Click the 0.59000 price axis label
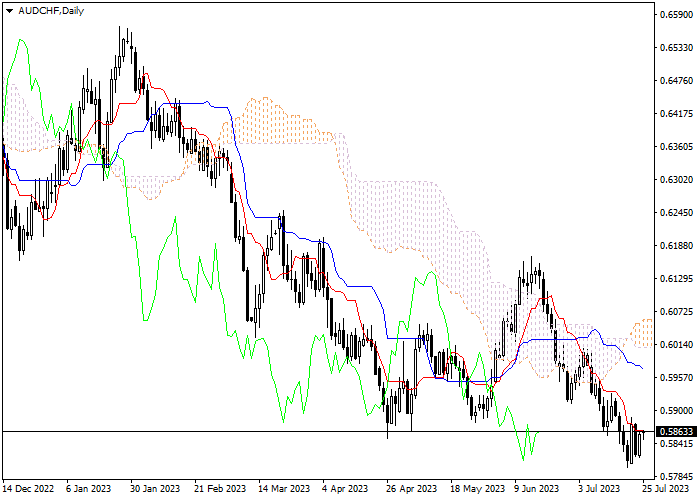 [x=676, y=411]
